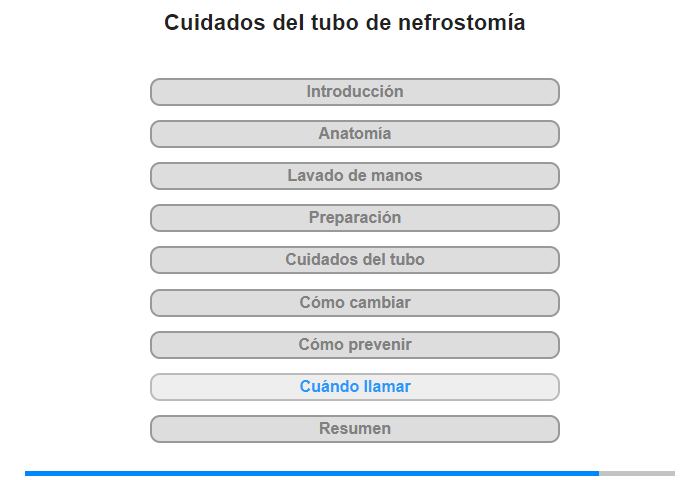Start the Preparación lesson
The height and width of the screenshot is (480, 700).
pyautogui.click(x=355, y=218)
